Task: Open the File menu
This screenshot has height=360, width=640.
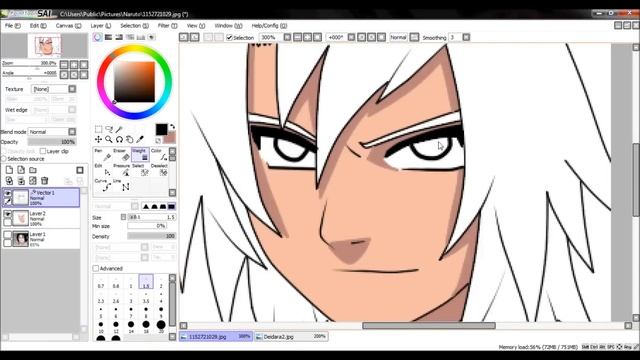Action: tap(12, 26)
